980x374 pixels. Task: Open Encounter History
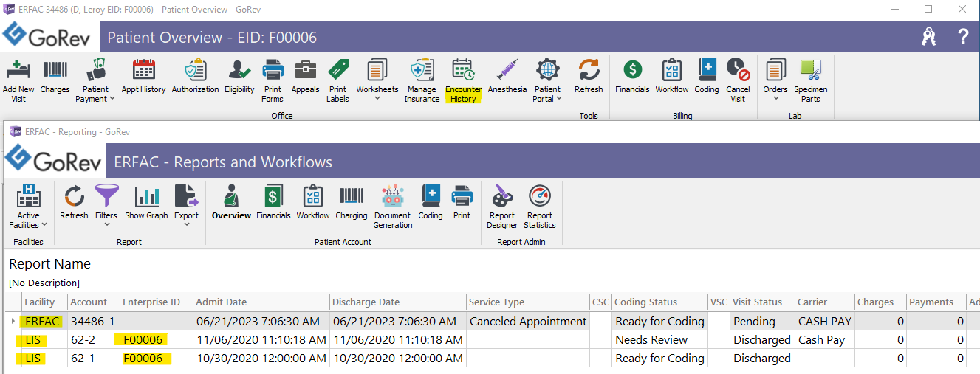point(463,80)
